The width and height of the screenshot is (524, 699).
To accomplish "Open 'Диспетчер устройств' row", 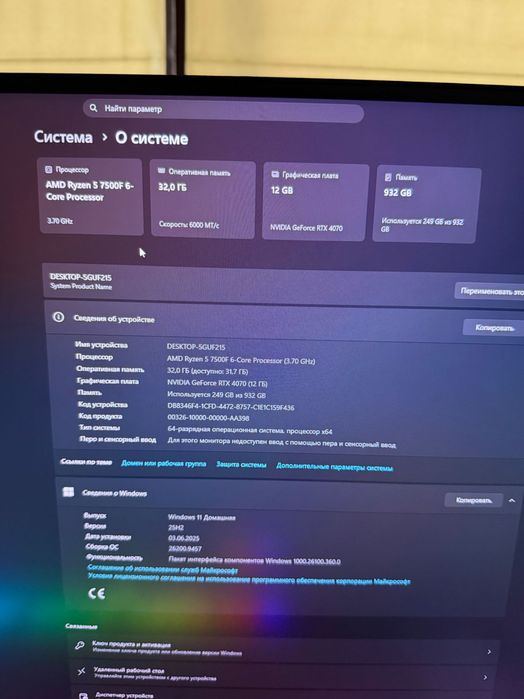I will click(284, 693).
